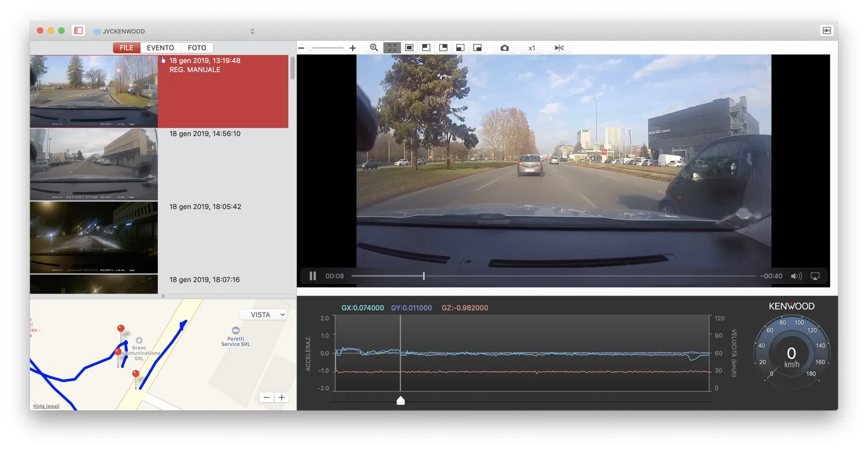The width and height of the screenshot is (868, 450).
Task: Change the x1 playback speed
Action: 532,48
